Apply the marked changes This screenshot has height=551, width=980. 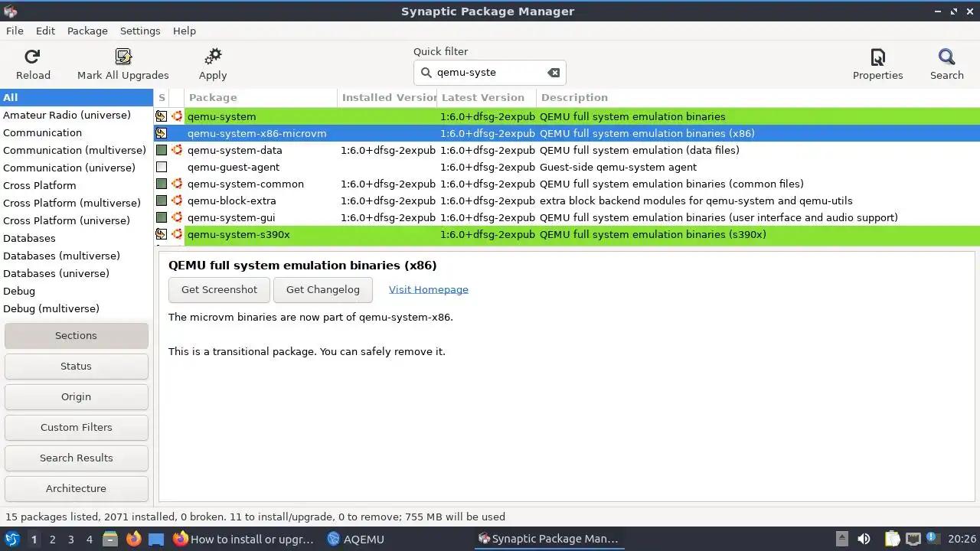coord(213,64)
